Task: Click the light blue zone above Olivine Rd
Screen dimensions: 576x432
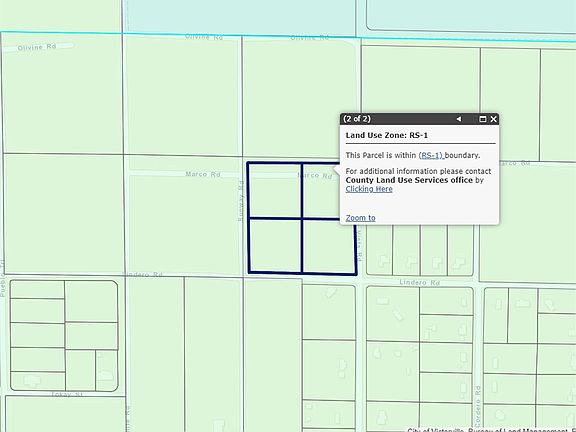Action: [239, 17]
